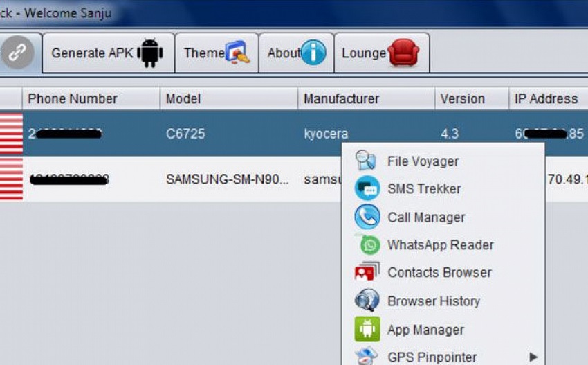Click the blue info icon
This screenshot has height=365, width=588.
click(x=313, y=53)
